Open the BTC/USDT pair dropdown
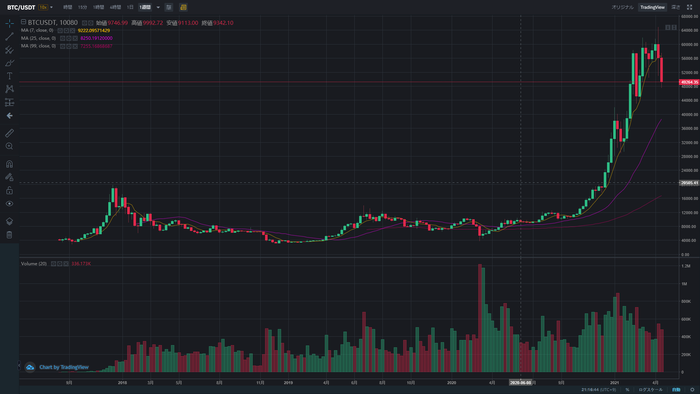The height and width of the screenshot is (394, 700). (x=21, y=7)
